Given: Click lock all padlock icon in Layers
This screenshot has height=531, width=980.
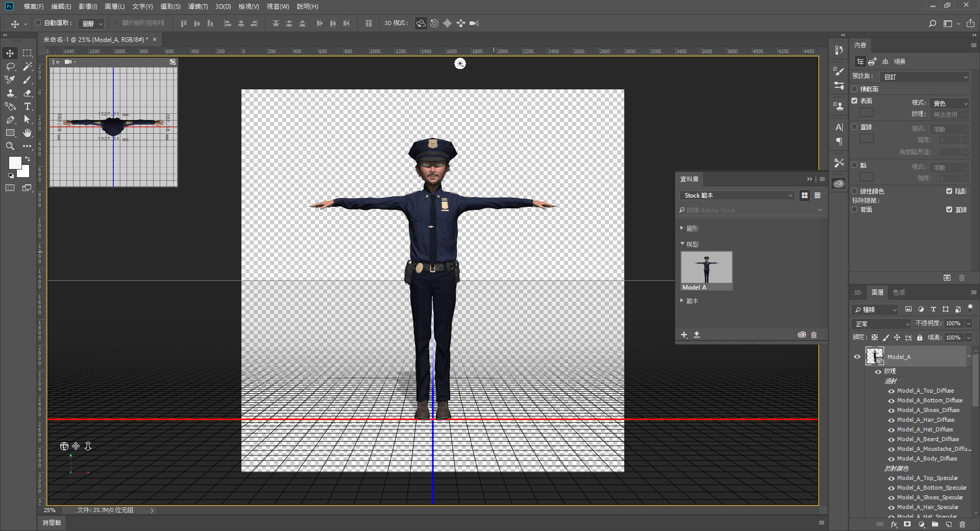Looking at the screenshot, I should click(920, 337).
